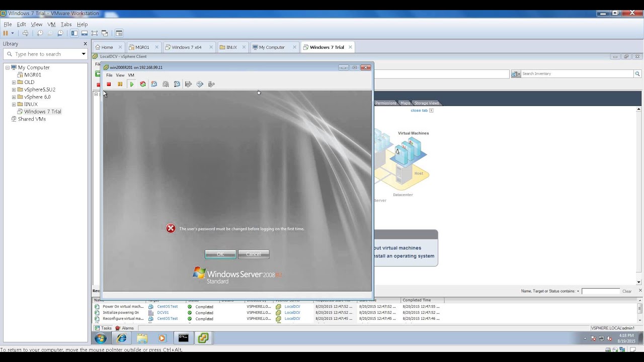The width and height of the screenshot is (644, 362).
Task: Click the console view icon in Workstation toolbar
Action: click(119, 33)
